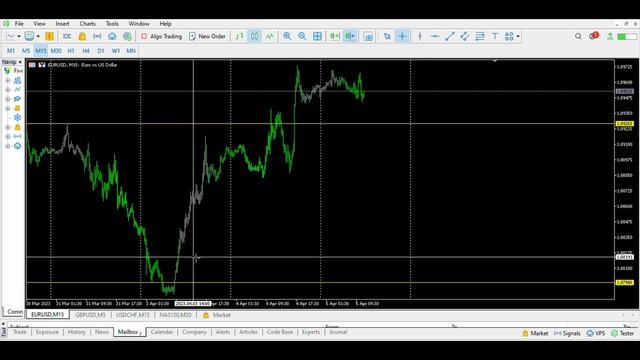Tile chart windows using grid icon
Screen dimensions: 640x360
[x=318, y=36]
